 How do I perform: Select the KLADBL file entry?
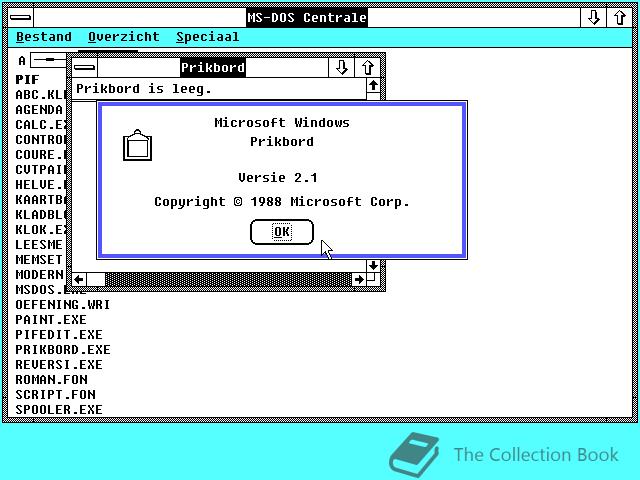pyautogui.click(x=40, y=215)
